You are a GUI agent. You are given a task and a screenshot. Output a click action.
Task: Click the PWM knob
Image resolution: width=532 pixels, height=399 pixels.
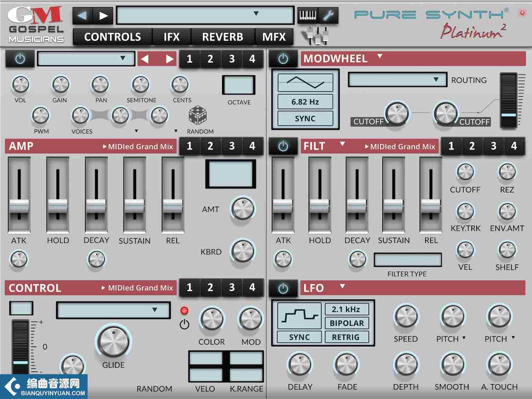tap(41, 115)
